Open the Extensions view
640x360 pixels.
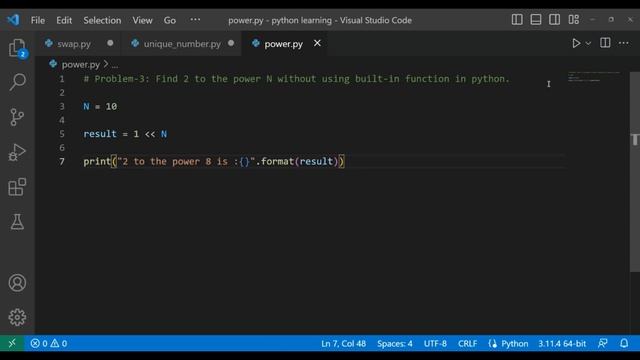pos(17,187)
